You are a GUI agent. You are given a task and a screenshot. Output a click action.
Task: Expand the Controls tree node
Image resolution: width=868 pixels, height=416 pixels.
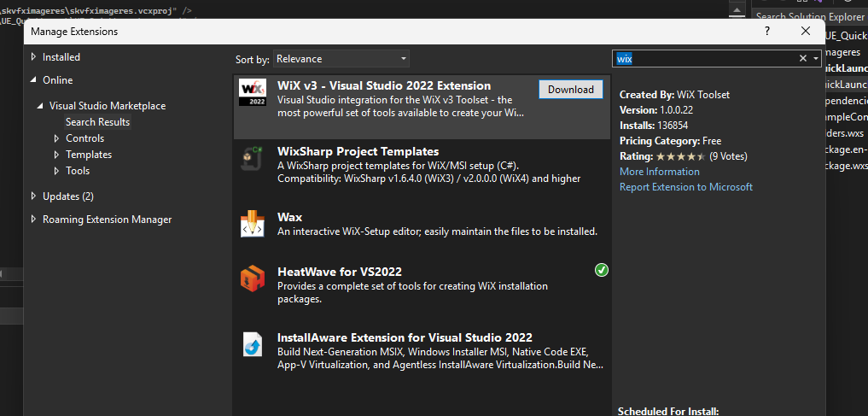(x=56, y=138)
